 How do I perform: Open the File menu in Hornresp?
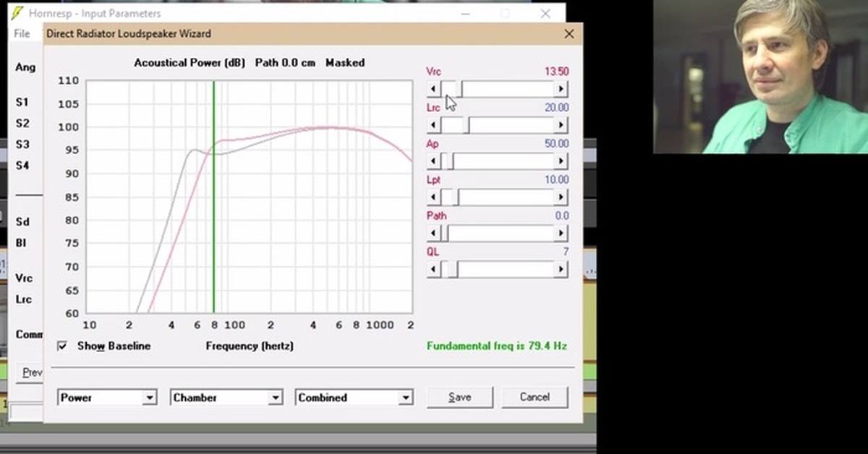[x=22, y=33]
